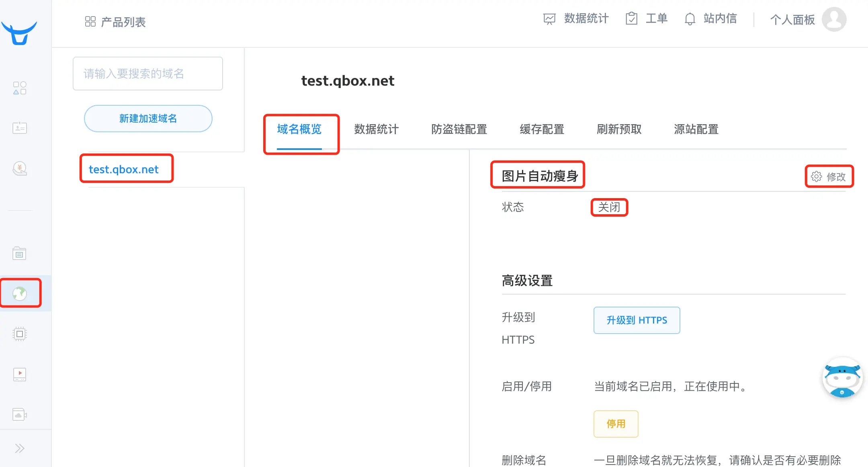Viewport: 868px width, 467px height.
Task: Open 数据统计 text in the top header
Action: 586,18
